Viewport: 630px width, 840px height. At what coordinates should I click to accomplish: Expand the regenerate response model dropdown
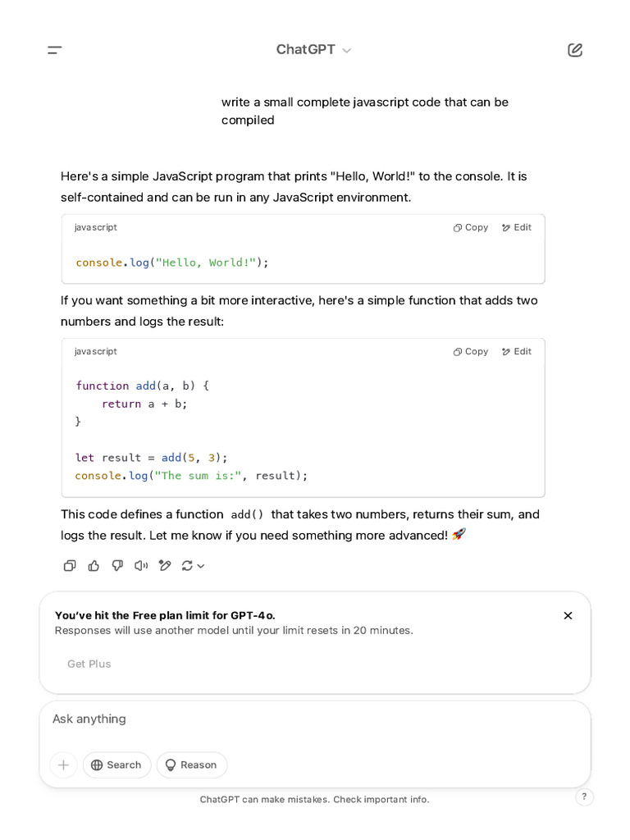coord(194,565)
